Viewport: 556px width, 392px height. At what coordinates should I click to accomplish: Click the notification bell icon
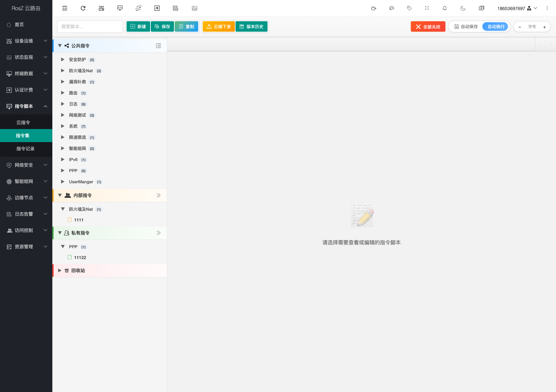(x=444, y=8)
